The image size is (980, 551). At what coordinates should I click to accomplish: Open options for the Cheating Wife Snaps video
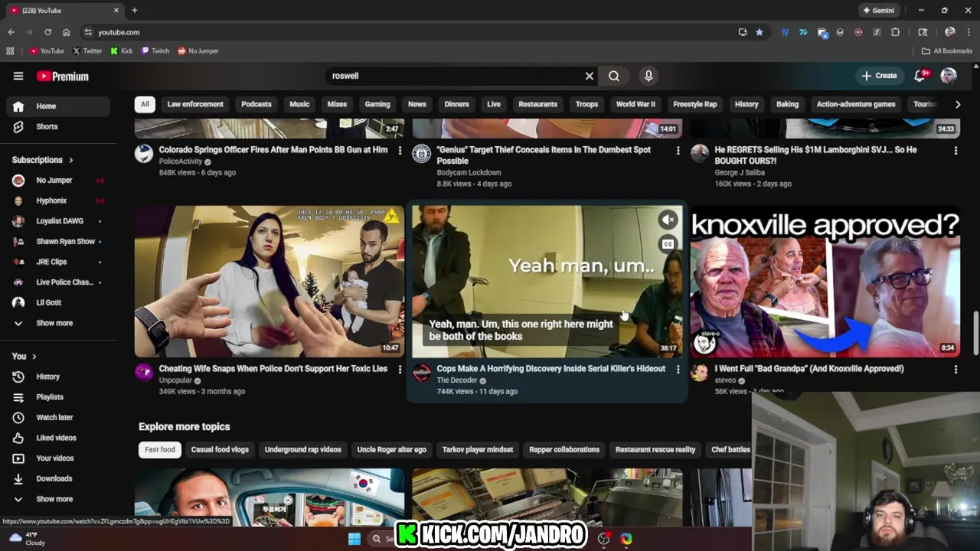tap(400, 370)
